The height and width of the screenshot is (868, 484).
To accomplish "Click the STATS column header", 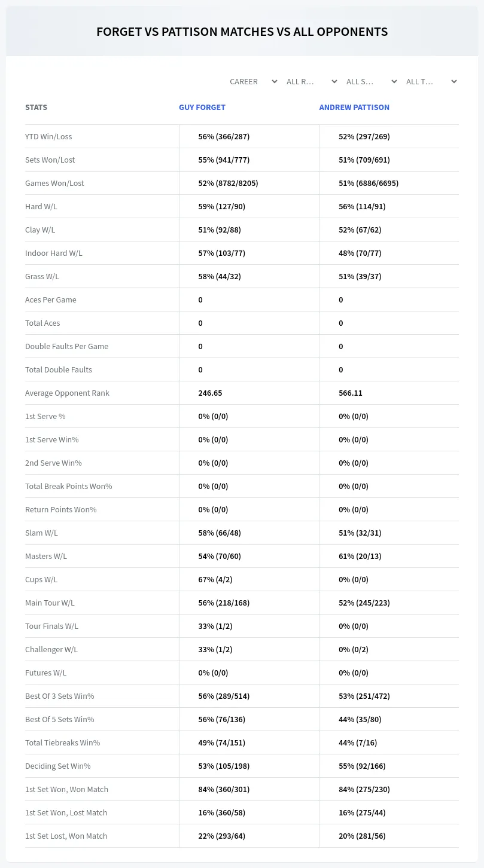I will (x=36, y=108).
